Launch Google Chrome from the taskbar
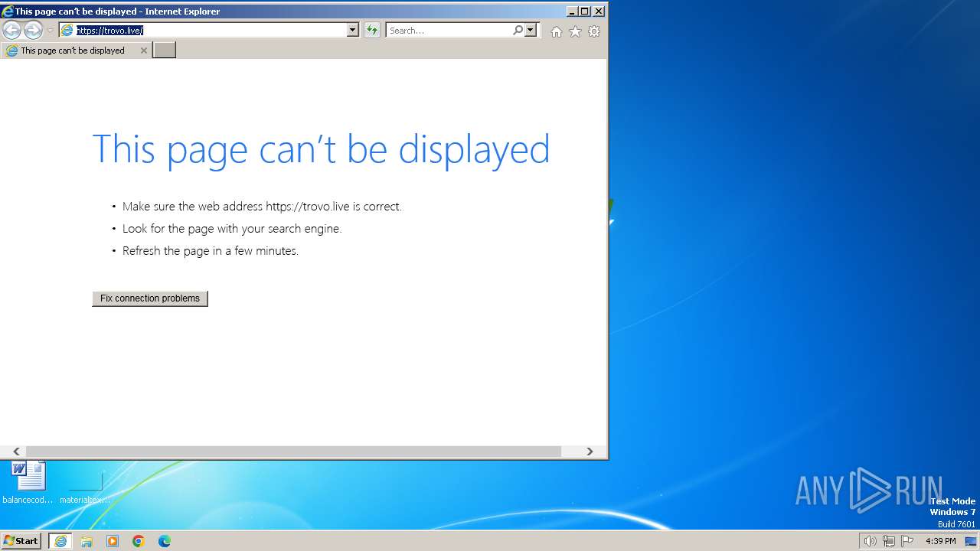The image size is (980, 551). [x=139, y=541]
